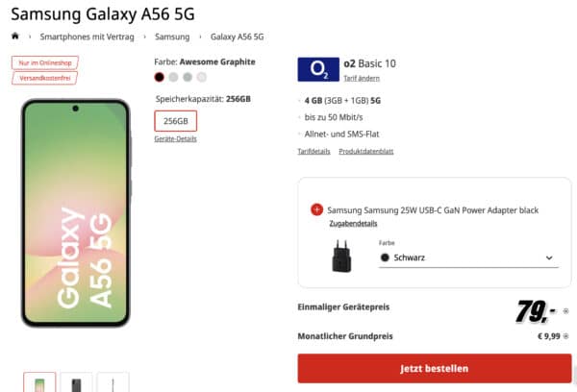Image resolution: width=577 pixels, height=392 pixels.
Task: Open info icon next to € 9,99
Action: point(566,336)
